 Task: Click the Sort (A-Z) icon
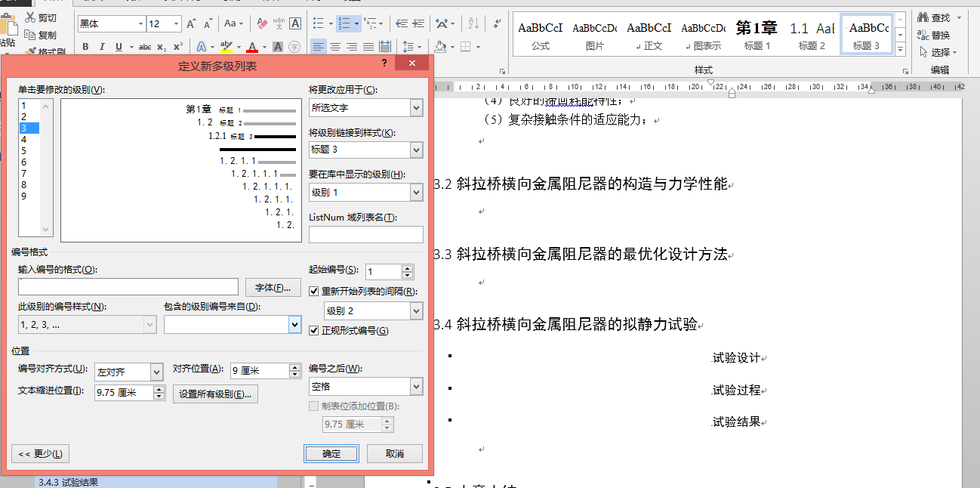(473, 24)
